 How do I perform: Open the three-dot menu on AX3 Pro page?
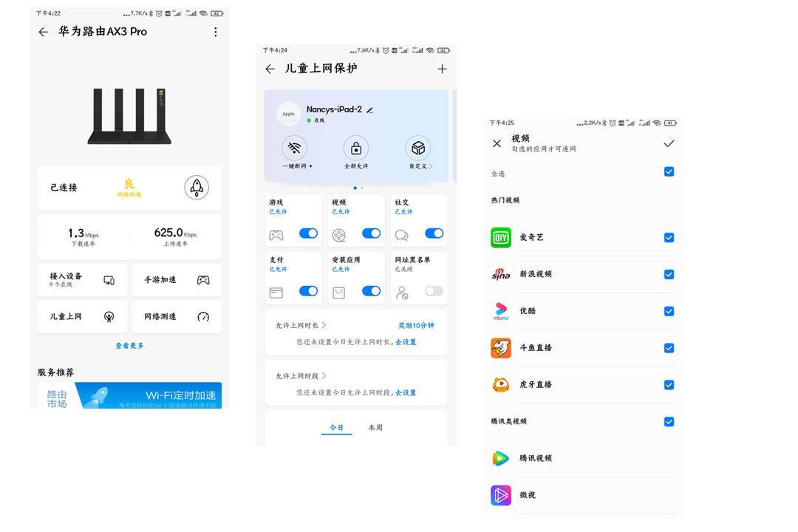pyautogui.click(x=215, y=32)
